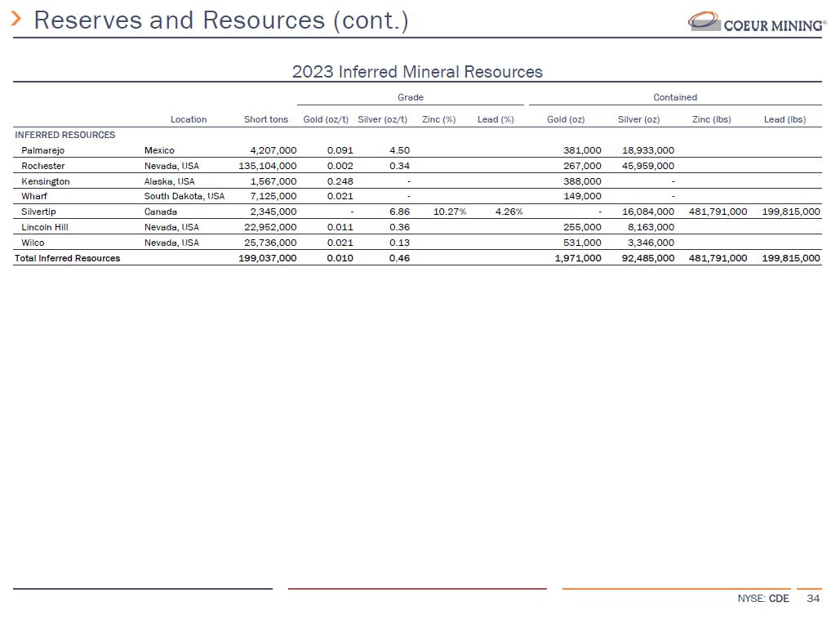Click Rochester short tons '135,104,000'
Screen dimensions: 840x624
267,166
